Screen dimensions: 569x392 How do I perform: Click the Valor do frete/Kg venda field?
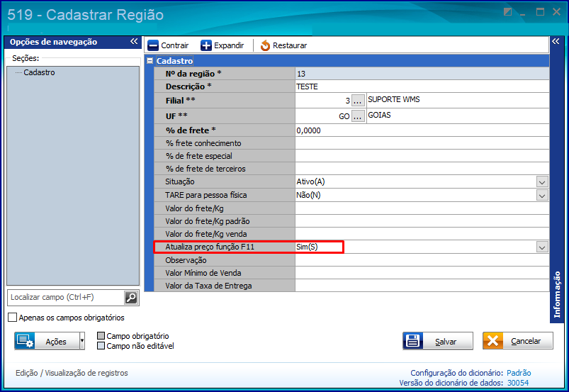pos(422,234)
